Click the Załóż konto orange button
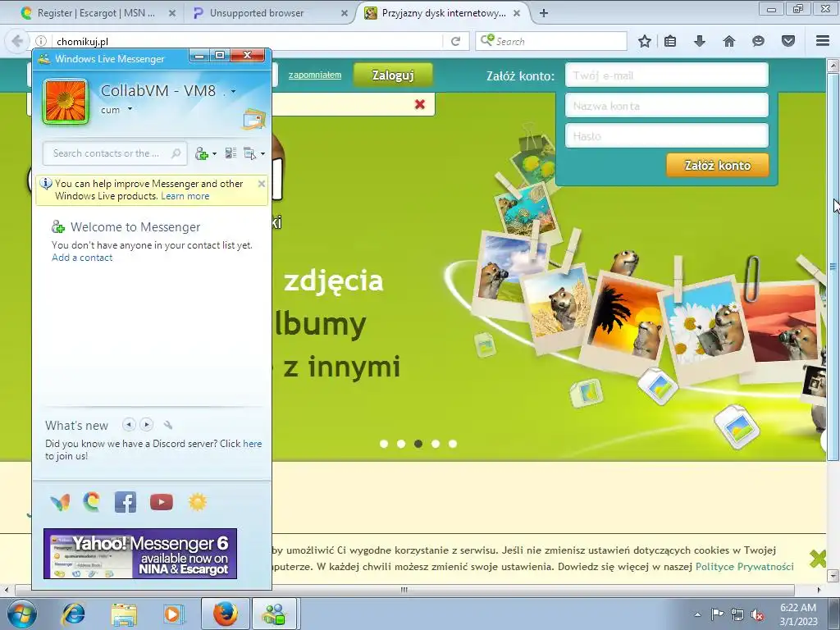 (x=717, y=166)
